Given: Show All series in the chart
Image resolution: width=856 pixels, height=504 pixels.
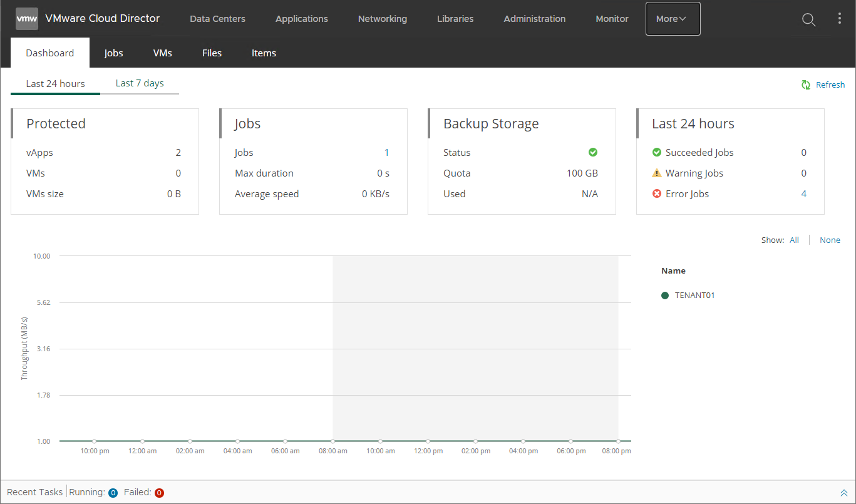Looking at the screenshot, I should [x=794, y=240].
